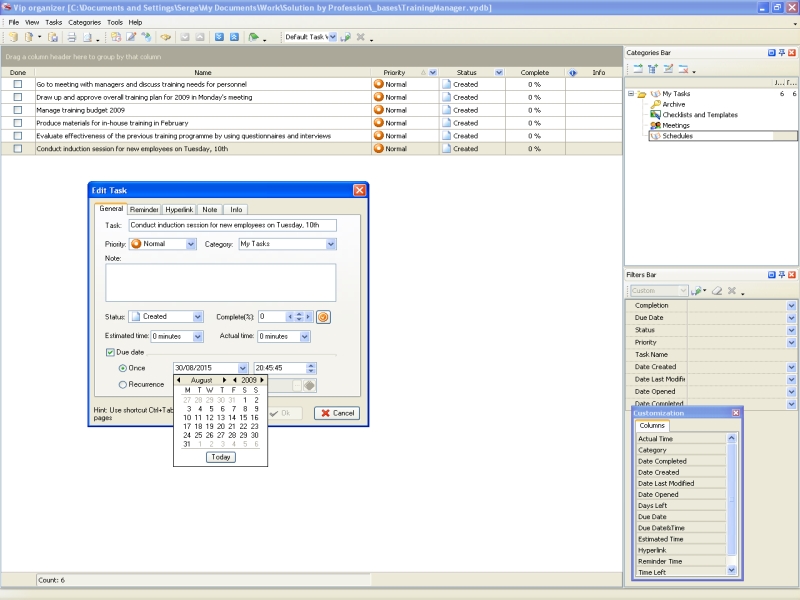Viewport: 800px width, 600px height.
Task: Click the add category icon in Categories Bar
Action: pyautogui.click(x=637, y=69)
